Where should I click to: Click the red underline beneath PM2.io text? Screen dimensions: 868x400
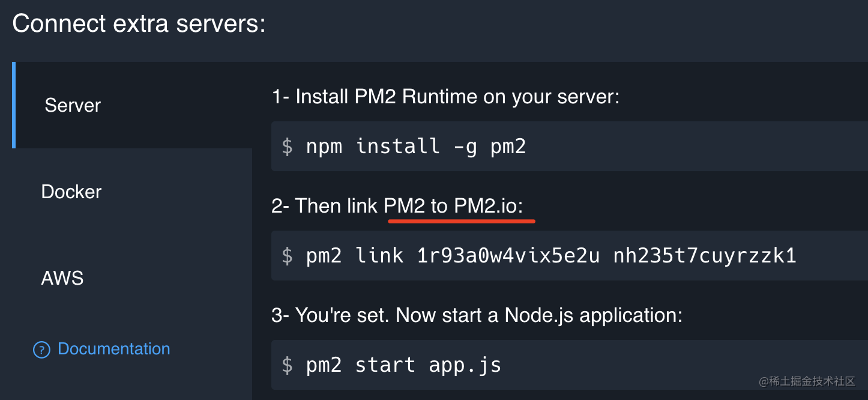coord(462,221)
